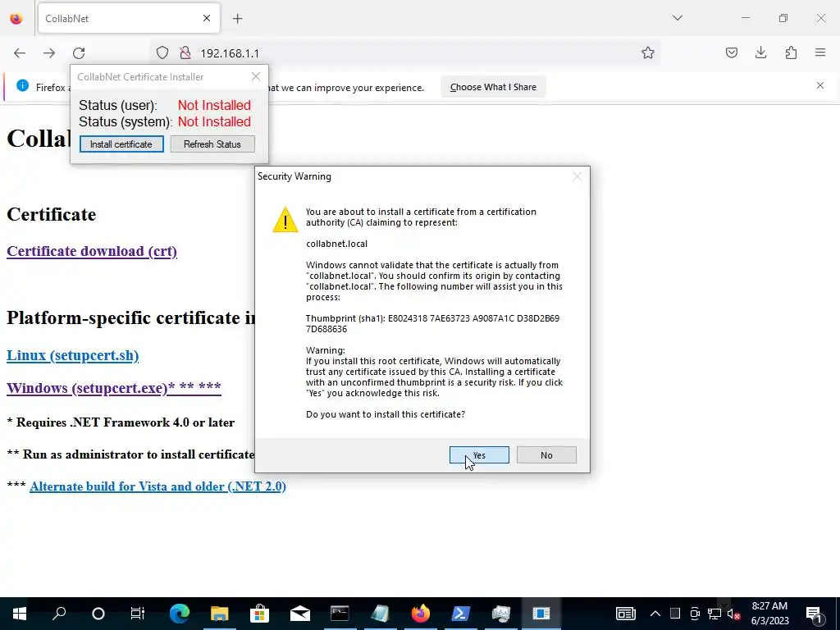The image size is (840, 630).
Task: Click the muted volume icon in tray
Action: 734,614
